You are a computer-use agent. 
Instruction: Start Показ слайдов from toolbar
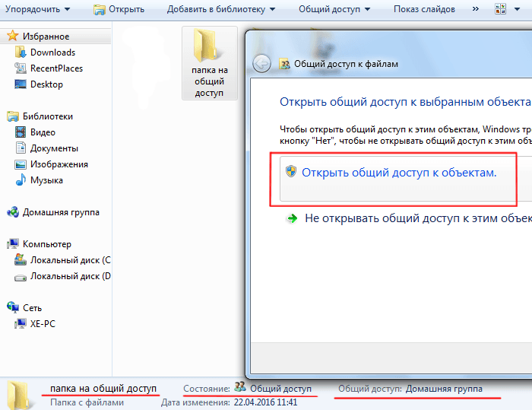click(x=424, y=9)
